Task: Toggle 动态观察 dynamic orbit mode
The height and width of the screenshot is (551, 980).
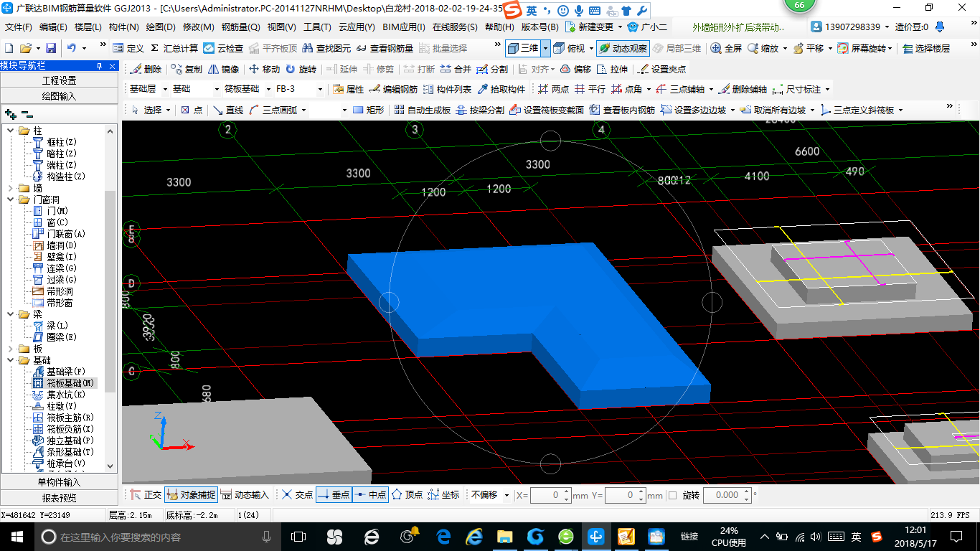Action: point(623,48)
